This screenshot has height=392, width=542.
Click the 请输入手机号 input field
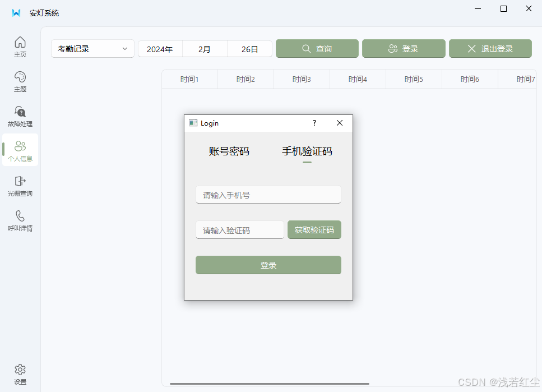[268, 195]
